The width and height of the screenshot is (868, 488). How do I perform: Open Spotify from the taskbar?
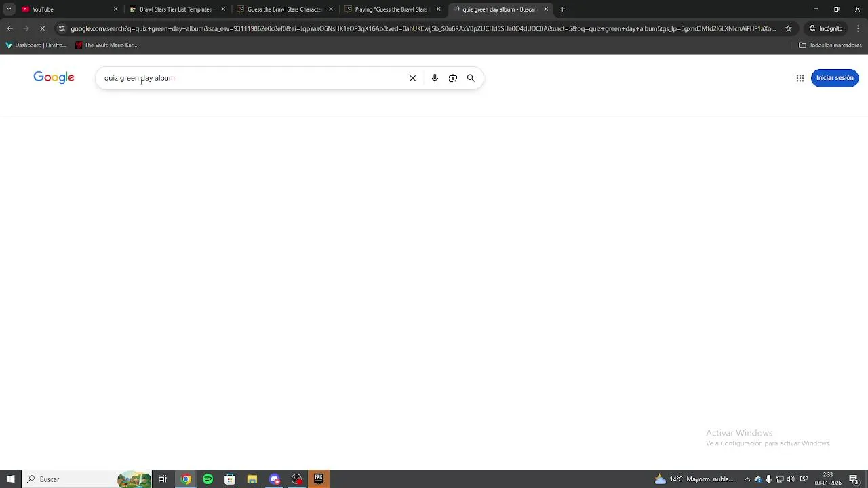click(x=208, y=479)
